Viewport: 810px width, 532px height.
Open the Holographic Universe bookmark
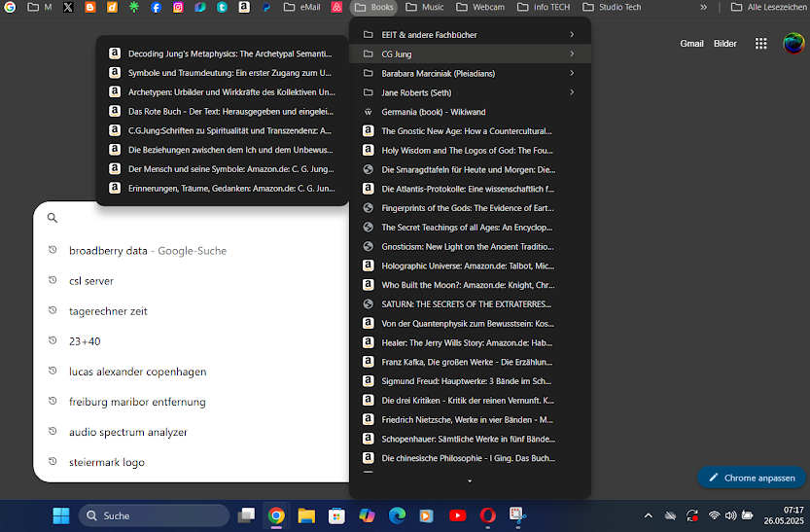tap(470, 266)
